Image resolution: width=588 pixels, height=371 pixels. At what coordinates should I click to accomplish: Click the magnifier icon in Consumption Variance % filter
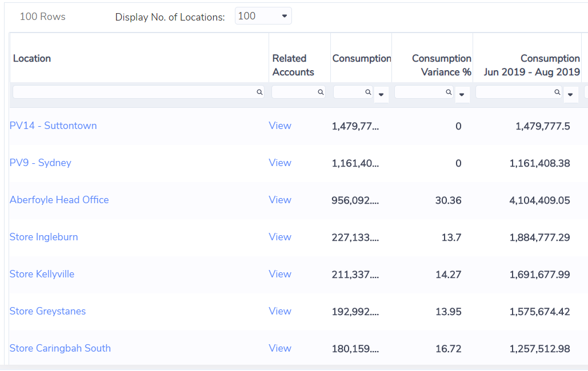coord(449,92)
